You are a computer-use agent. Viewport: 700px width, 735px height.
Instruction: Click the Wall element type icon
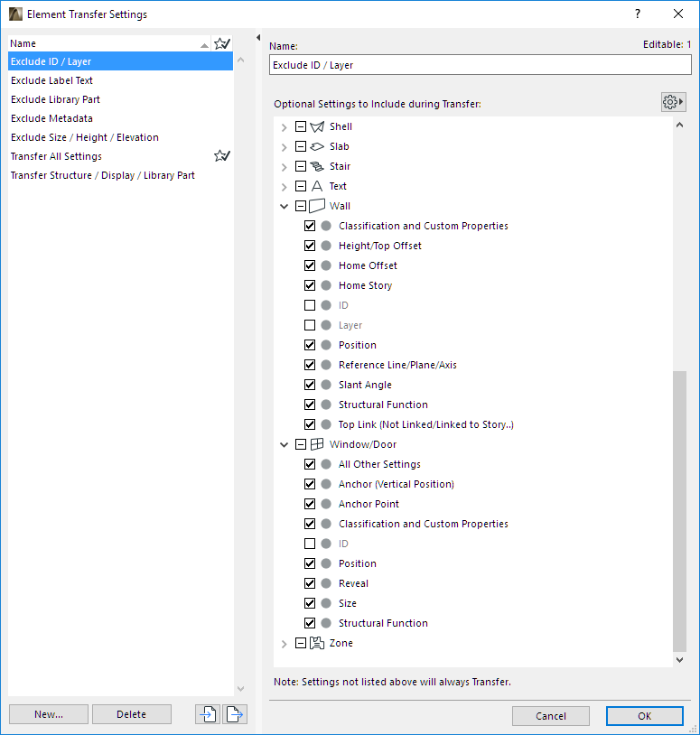(317, 206)
